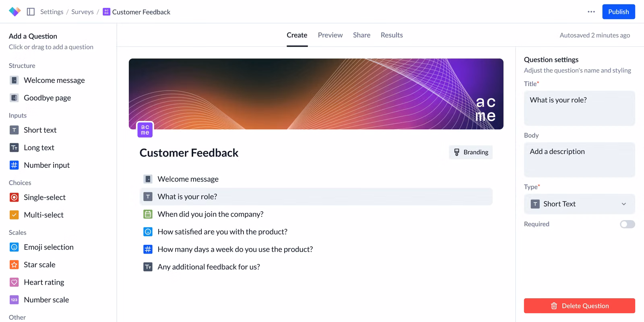Open the Type dropdown showing Short Text

[579, 204]
